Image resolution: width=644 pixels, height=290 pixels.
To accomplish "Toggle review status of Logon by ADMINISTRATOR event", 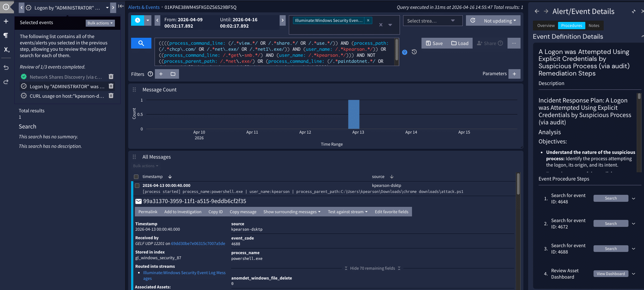I will (x=24, y=86).
